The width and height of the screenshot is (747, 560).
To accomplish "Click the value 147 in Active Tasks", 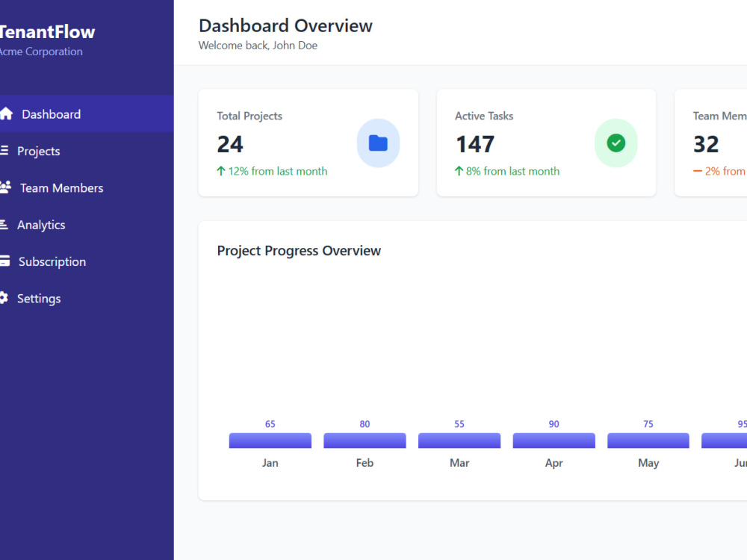I will [x=475, y=144].
